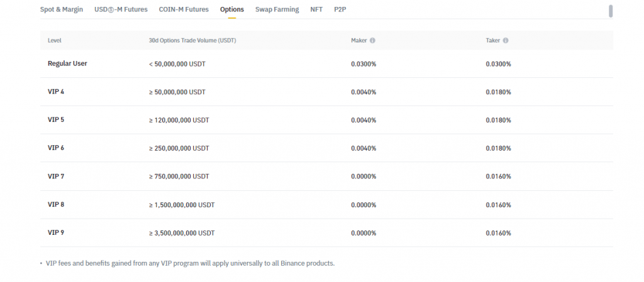Click the VIP fees footnote text

pos(190,264)
